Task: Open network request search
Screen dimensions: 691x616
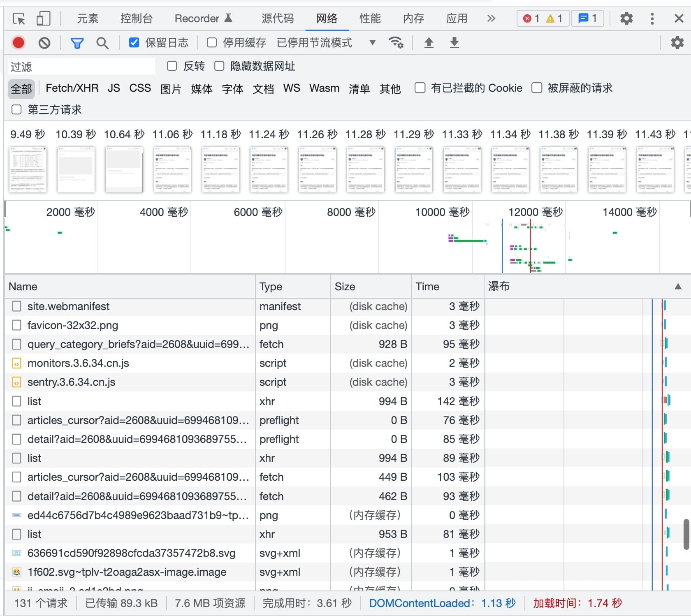Action: (102, 42)
